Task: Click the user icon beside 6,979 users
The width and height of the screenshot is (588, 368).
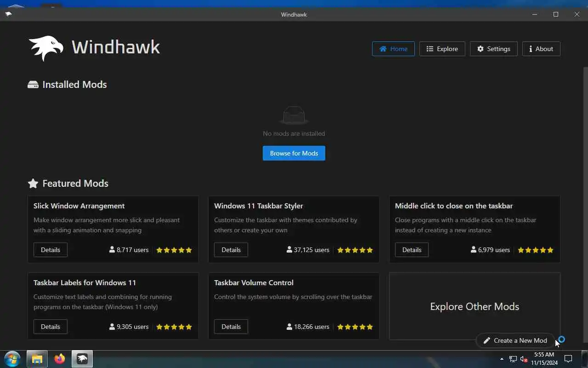Action: coord(474,250)
